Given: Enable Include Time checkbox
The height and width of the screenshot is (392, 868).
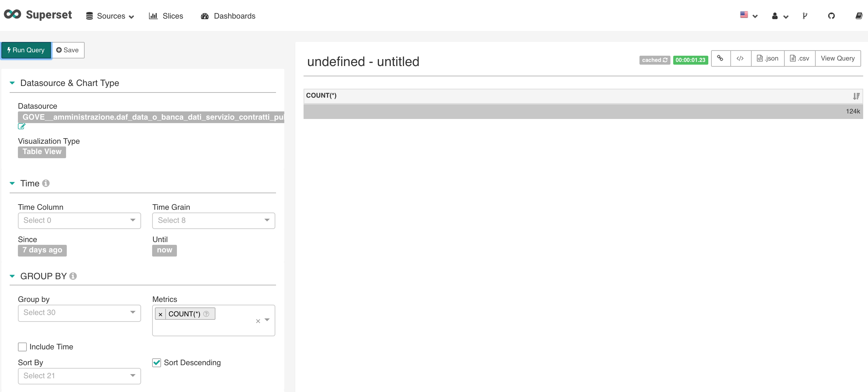Looking at the screenshot, I should tap(22, 347).
